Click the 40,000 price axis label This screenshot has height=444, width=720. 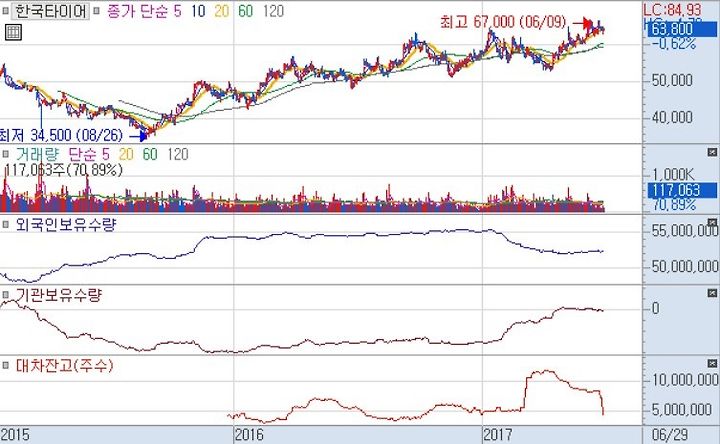coord(672,117)
